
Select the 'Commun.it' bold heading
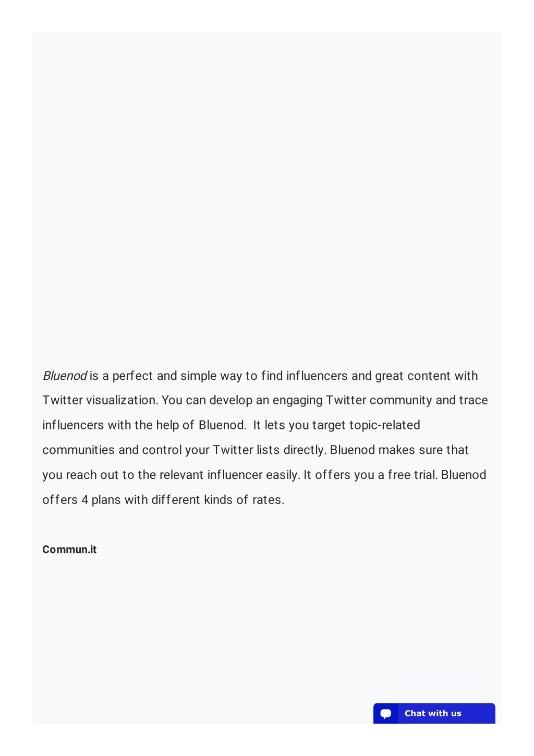tap(69, 549)
